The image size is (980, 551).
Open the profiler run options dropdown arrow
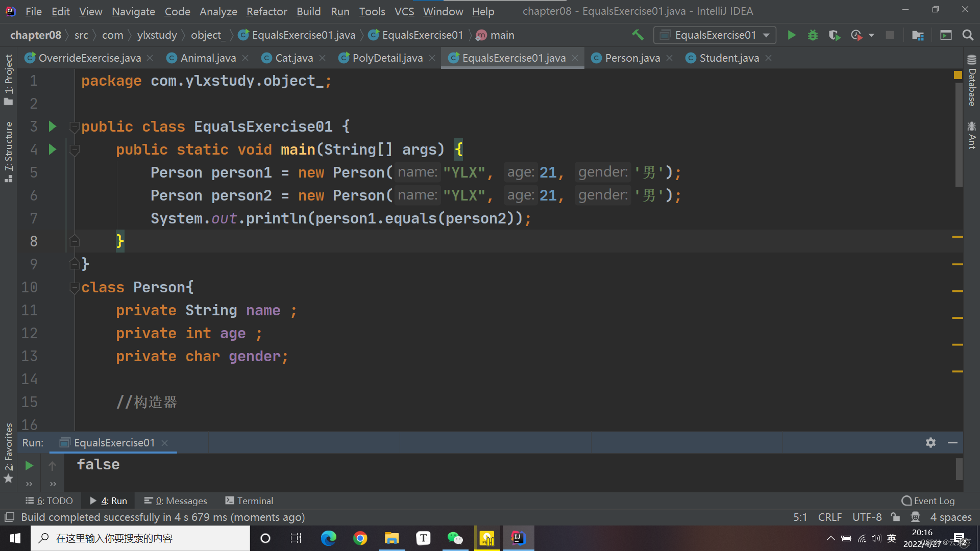[871, 35]
